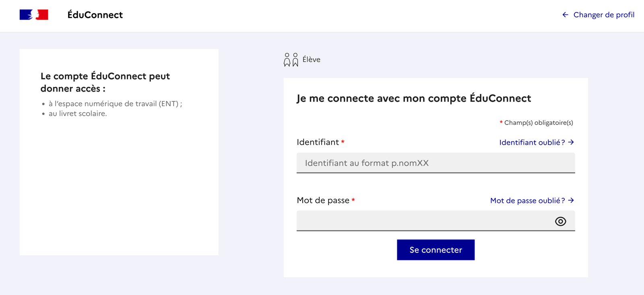Click the back arrow beside Changer de profil
644x295 pixels.
tap(565, 15)
